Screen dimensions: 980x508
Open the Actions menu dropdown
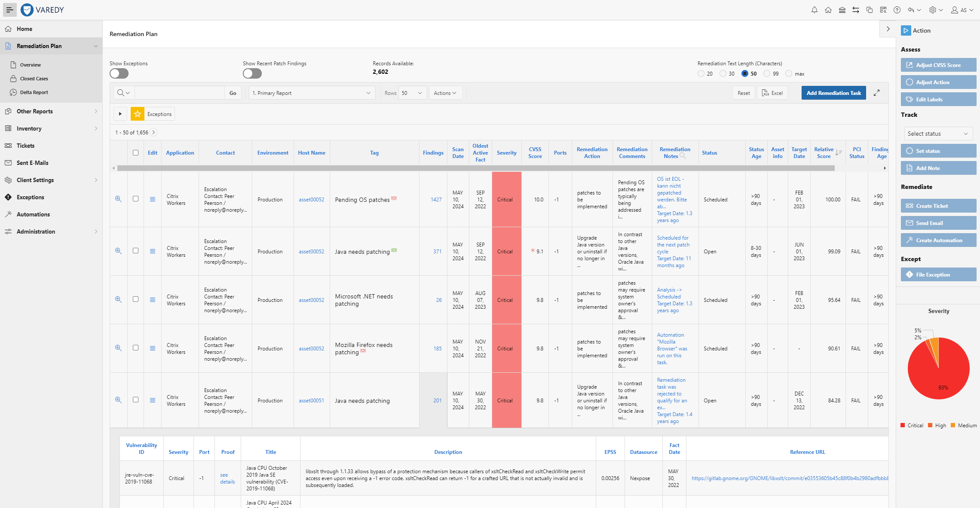click(x=445, y=93)
